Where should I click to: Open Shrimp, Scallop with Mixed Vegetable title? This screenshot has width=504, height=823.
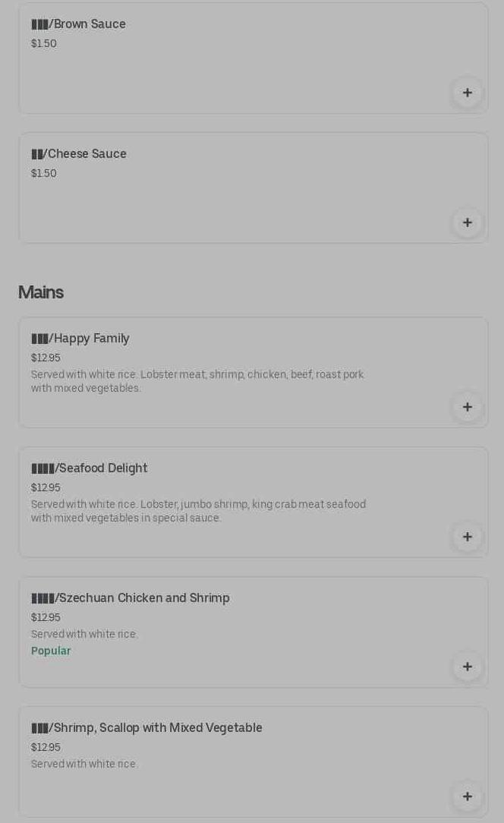146,728
